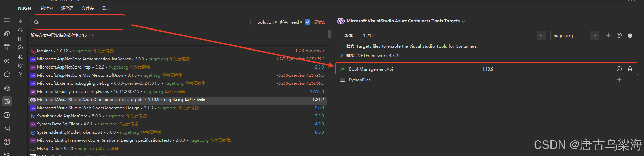
Task: Select System.IdentityModel.Tokens.Jwt package row
Action: click(x=177, y=132)
